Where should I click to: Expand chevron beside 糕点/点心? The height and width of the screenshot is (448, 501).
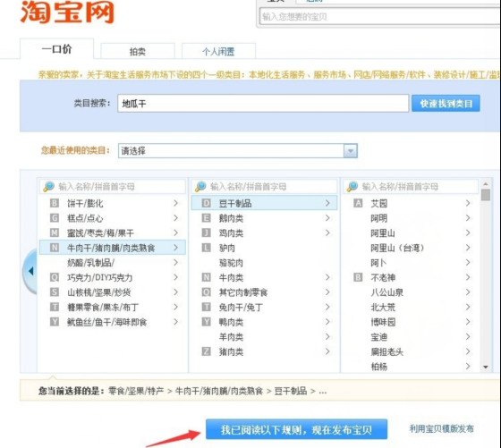click(x=175, y=218)
